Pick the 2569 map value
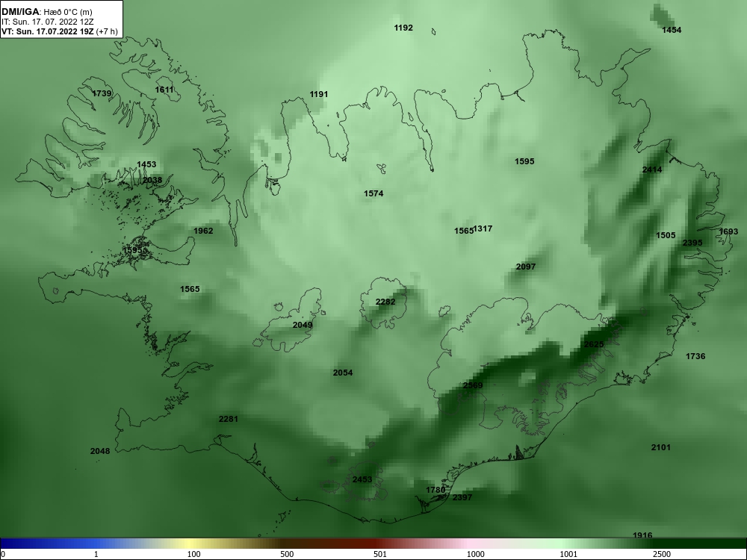The height and width of the screenshot is (560, 747). pyautogui.click(x=473, y=385)
